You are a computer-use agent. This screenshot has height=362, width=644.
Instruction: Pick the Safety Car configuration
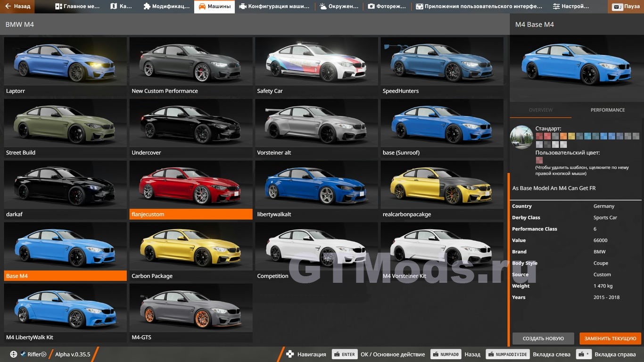click(316, 66)
